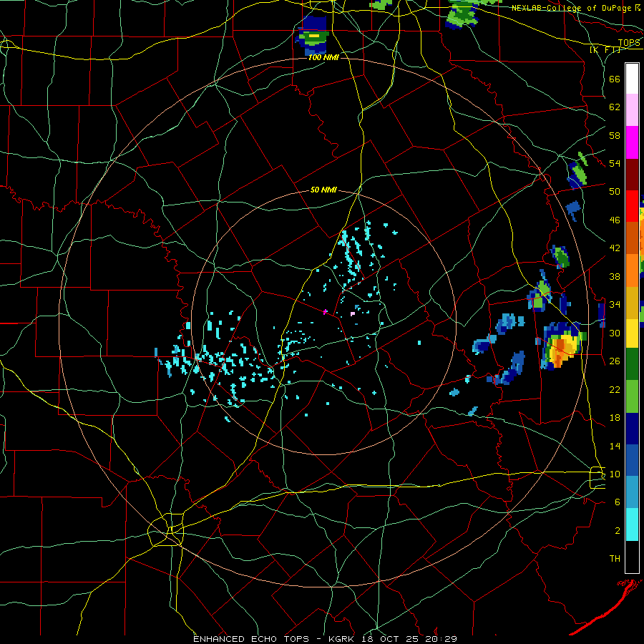Select the 18 scale value
The image size is (644, 644).
[x=615, y=418]
